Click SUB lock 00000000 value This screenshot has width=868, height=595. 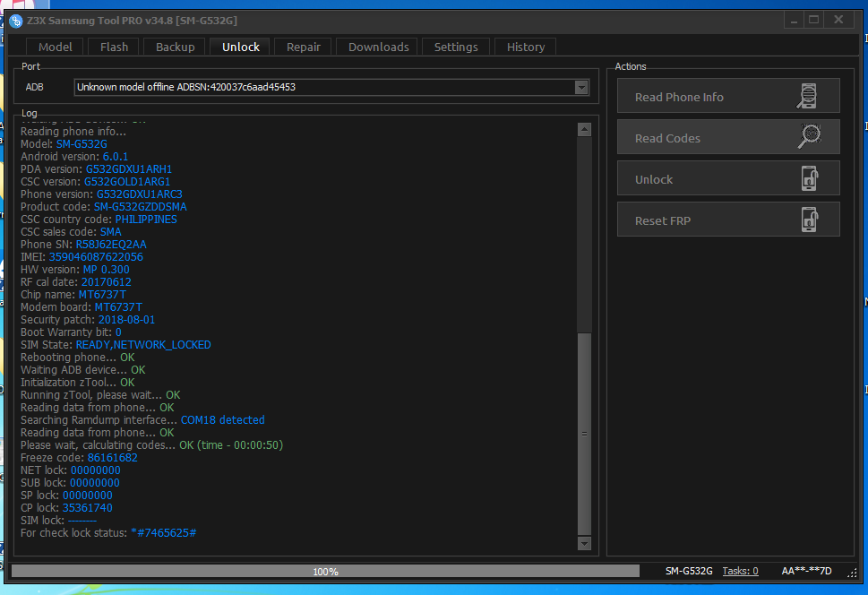95,483
